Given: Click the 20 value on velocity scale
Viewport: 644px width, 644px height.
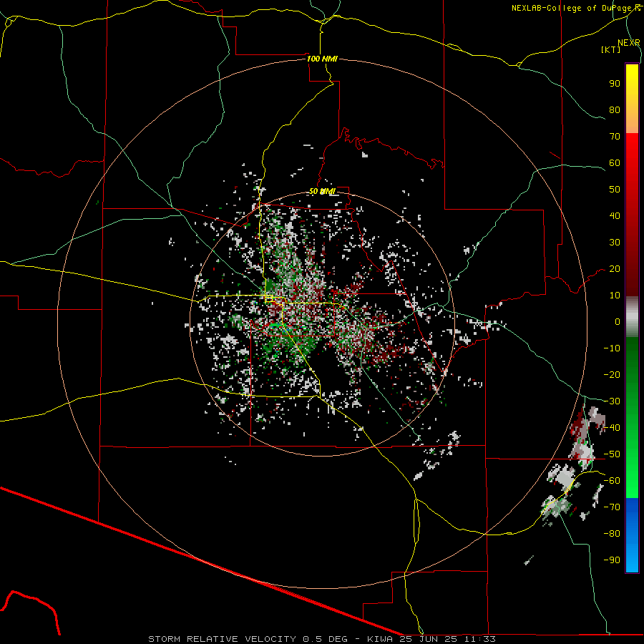Looking at the screenshot, I should 615,268.
